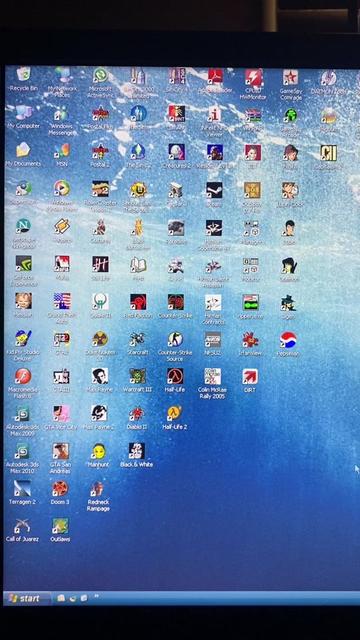360x640 pixels.
Task: Select the Max Payne shortcut
Action: (100, 376)
